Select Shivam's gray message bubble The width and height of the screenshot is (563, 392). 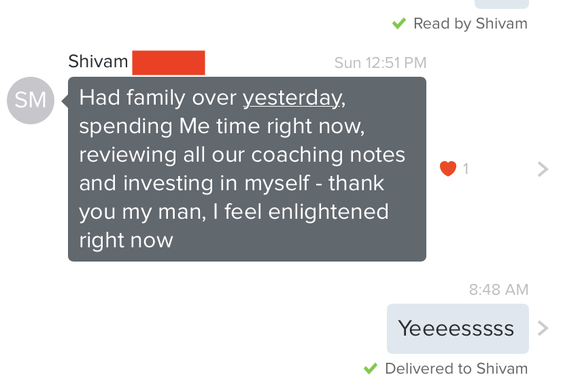coord(247,169)
